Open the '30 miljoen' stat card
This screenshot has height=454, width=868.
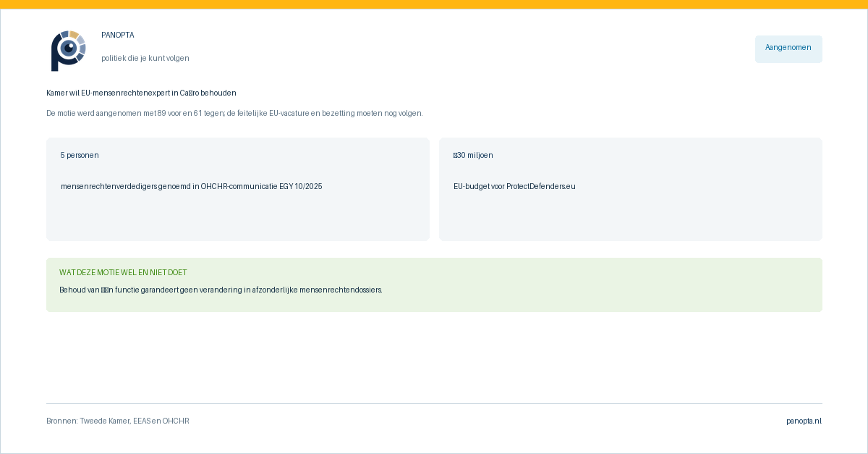[x=631, y=189]
